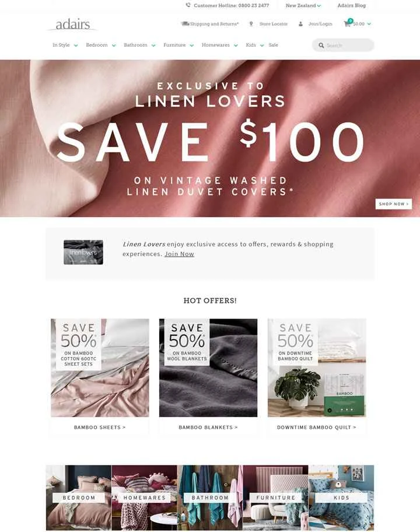
Task: Click the magnifying glass search icon
Action: pos(321,45)
